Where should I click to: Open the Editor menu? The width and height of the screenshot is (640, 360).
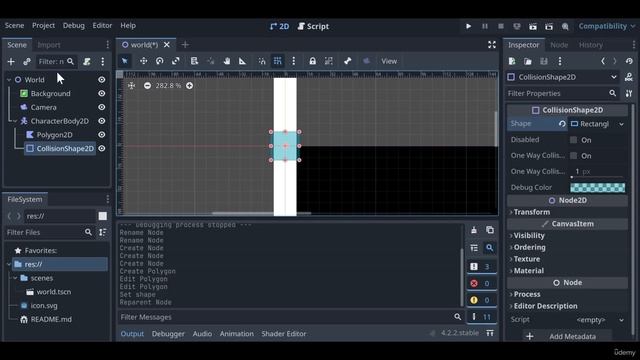pyautogui.click(x=102, y=25)
